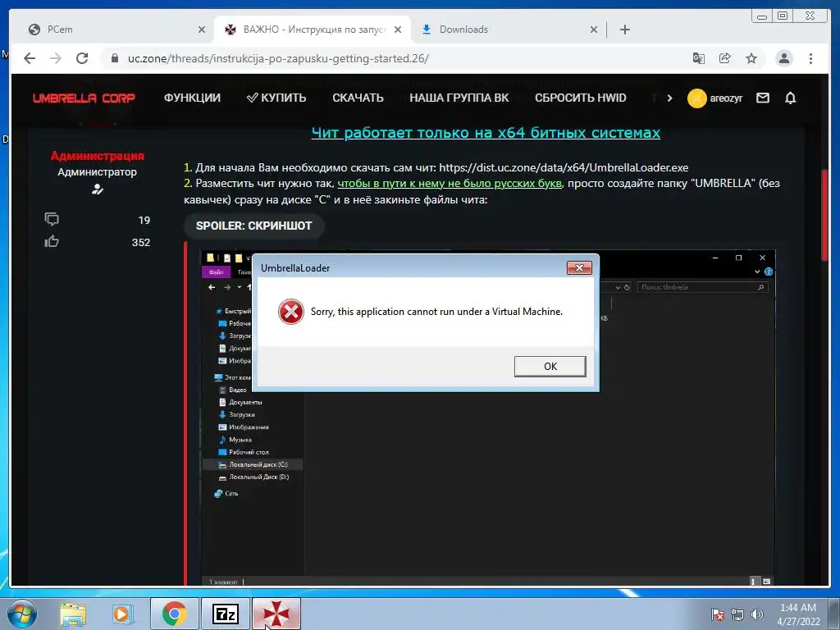The image size is (840, 630).
Task: Close the Downloads tab
Action: (x=594, y=30)
